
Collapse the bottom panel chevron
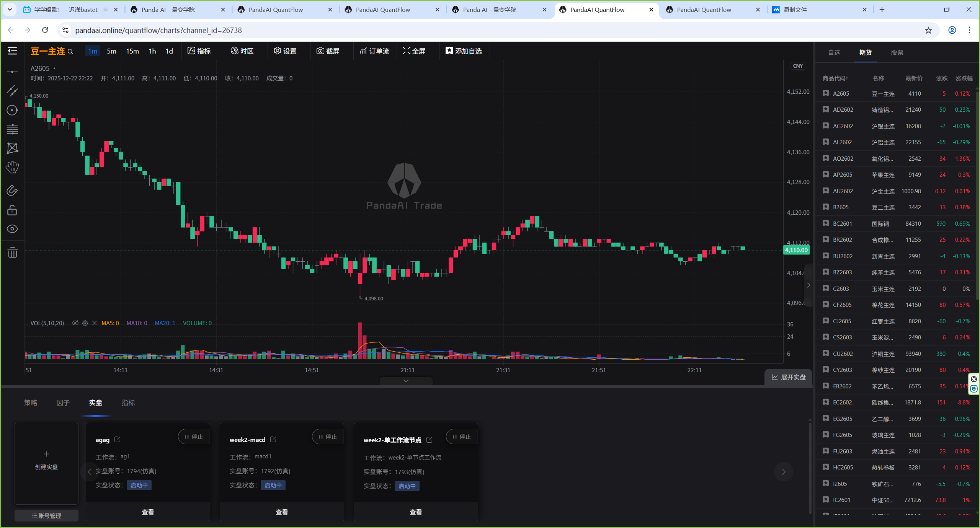pos(406,381)
